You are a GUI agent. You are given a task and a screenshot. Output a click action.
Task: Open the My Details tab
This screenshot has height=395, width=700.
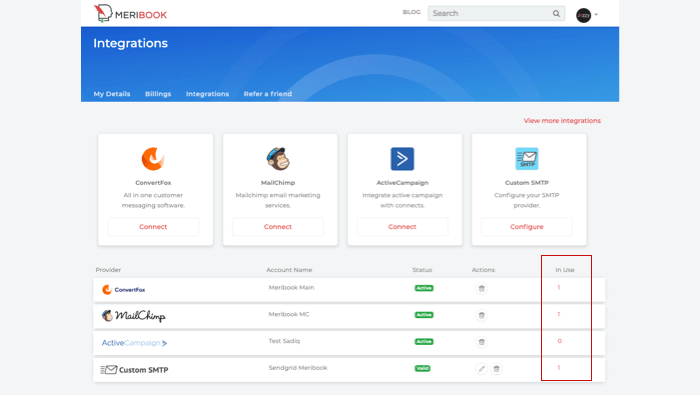point(112,94)
